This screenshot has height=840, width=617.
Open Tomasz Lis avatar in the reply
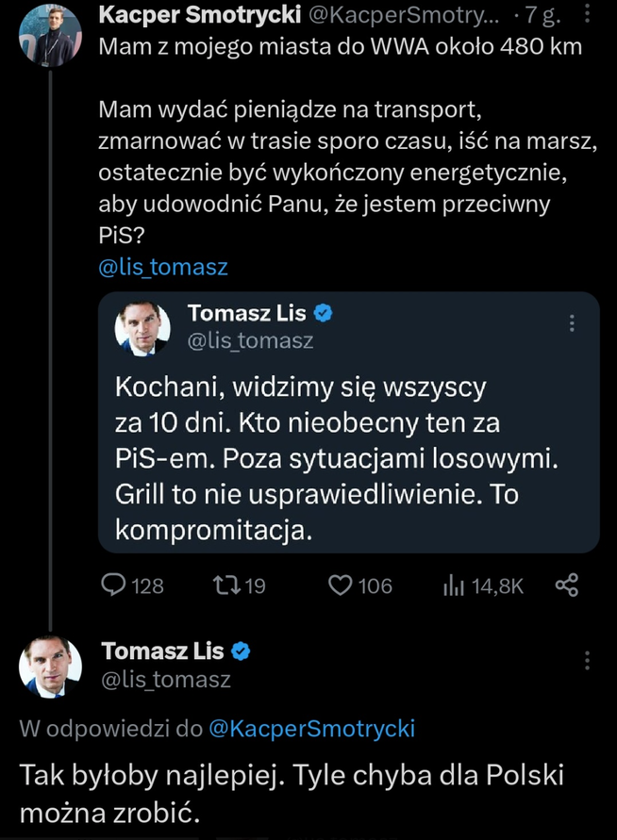pyautogui.click(x=51, y=667)
